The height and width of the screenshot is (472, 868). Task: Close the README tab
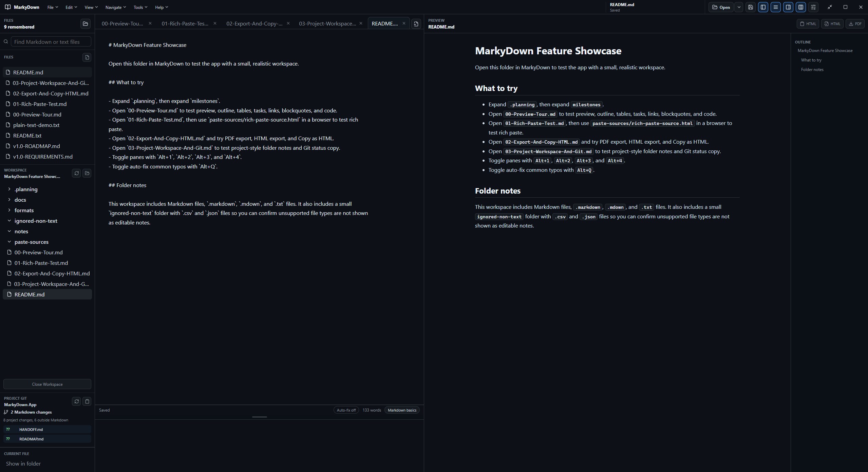tap(404, 23)
